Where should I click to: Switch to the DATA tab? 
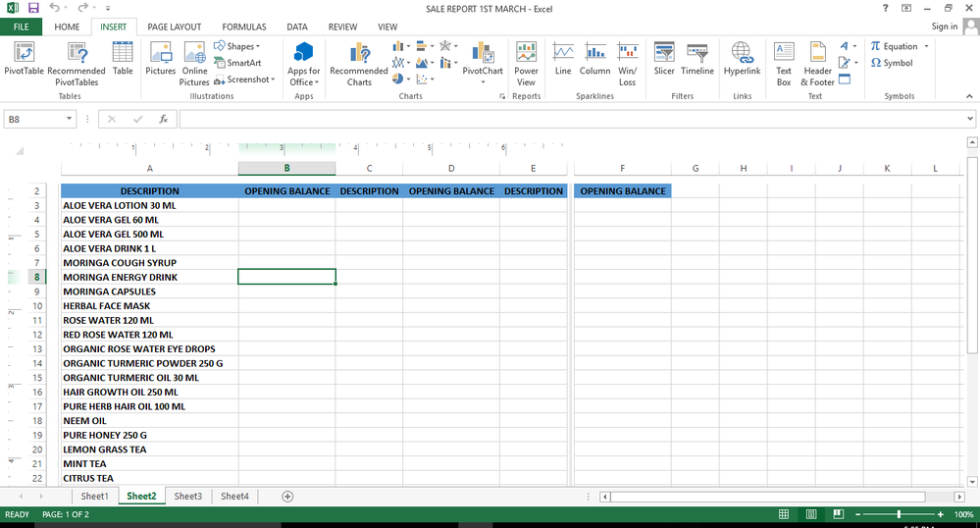point(297,26)
